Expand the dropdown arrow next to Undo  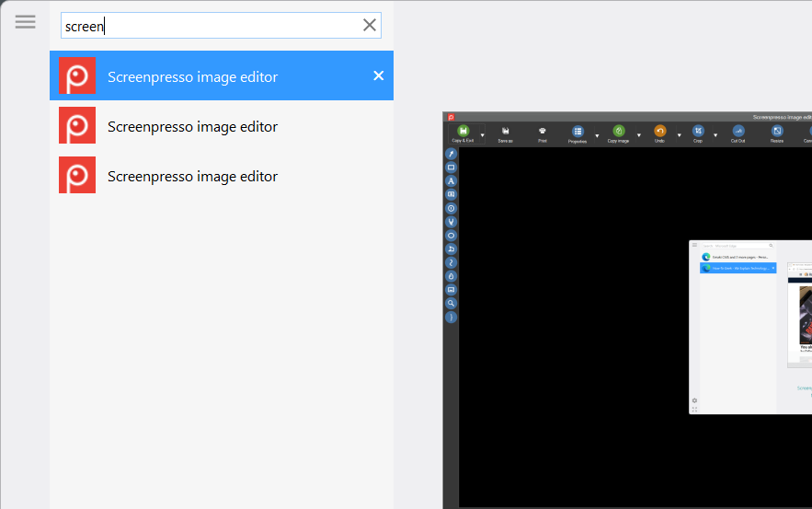[x=679, y=135]
